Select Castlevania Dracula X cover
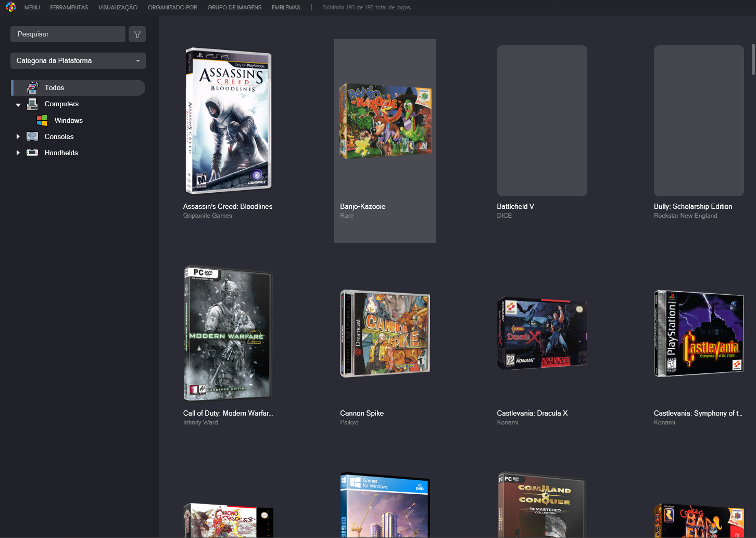The height and width of the screenshot is (538, 756). (x=542, y=333)
